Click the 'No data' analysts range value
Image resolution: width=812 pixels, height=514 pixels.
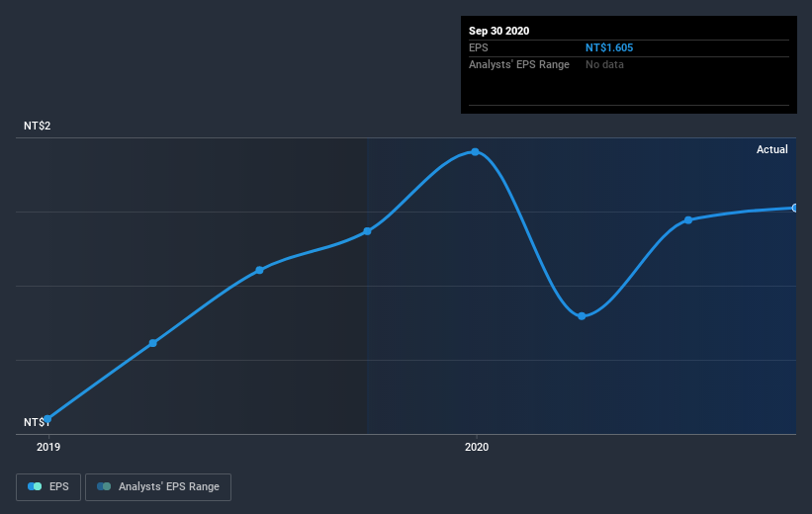coord(604,64)
